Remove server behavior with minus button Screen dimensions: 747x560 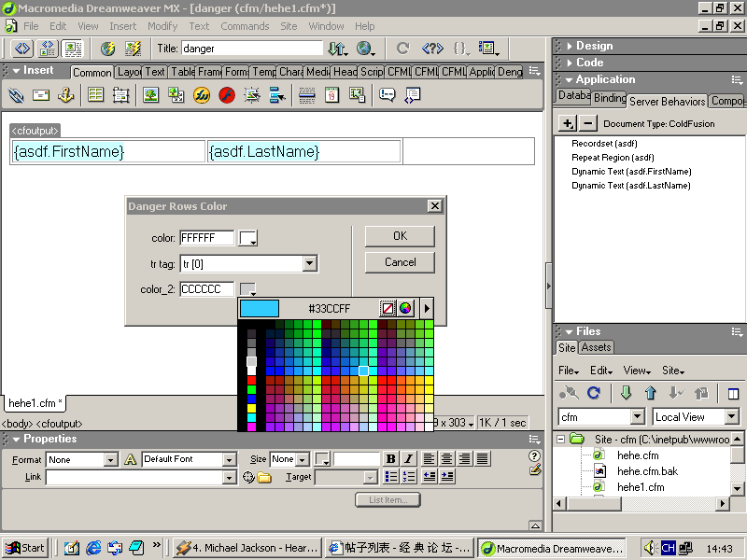pyautogui.click(x=588, y=123)
